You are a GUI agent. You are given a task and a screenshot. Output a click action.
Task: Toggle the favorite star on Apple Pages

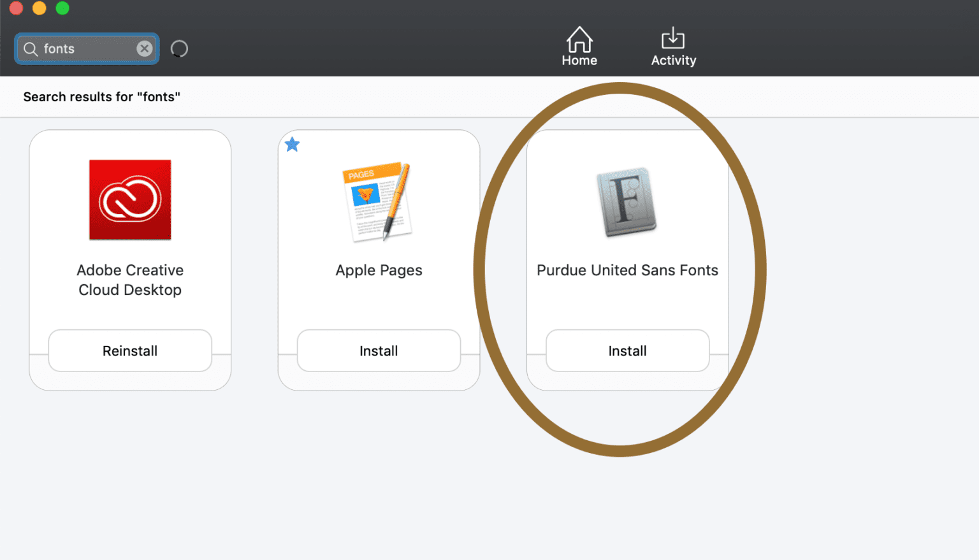[292, 144]
